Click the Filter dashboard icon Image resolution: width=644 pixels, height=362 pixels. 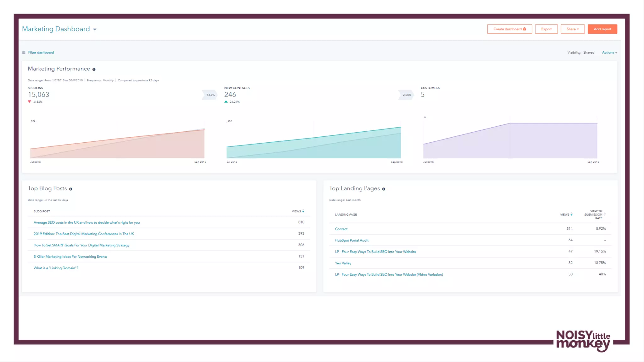click(24, 52)
